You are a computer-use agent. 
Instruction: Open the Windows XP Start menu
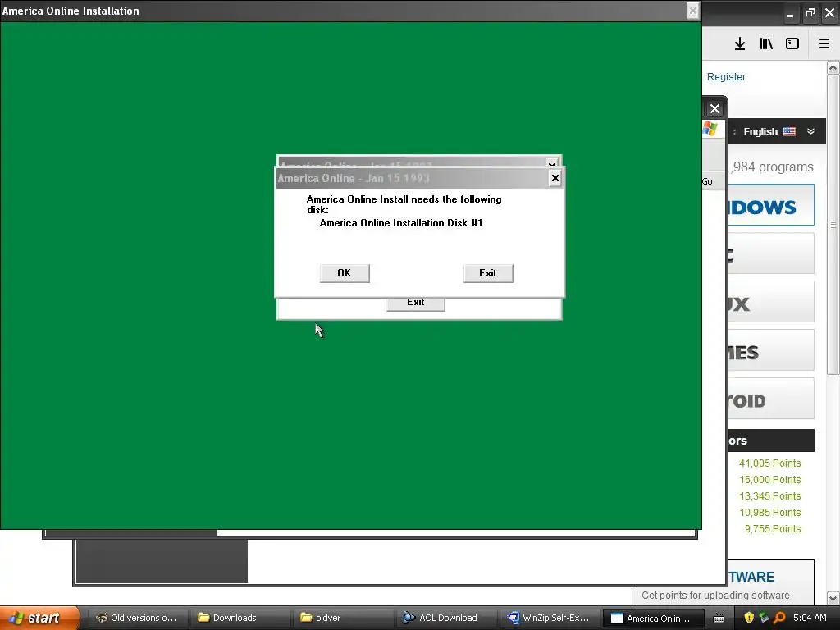coord(39,618)
